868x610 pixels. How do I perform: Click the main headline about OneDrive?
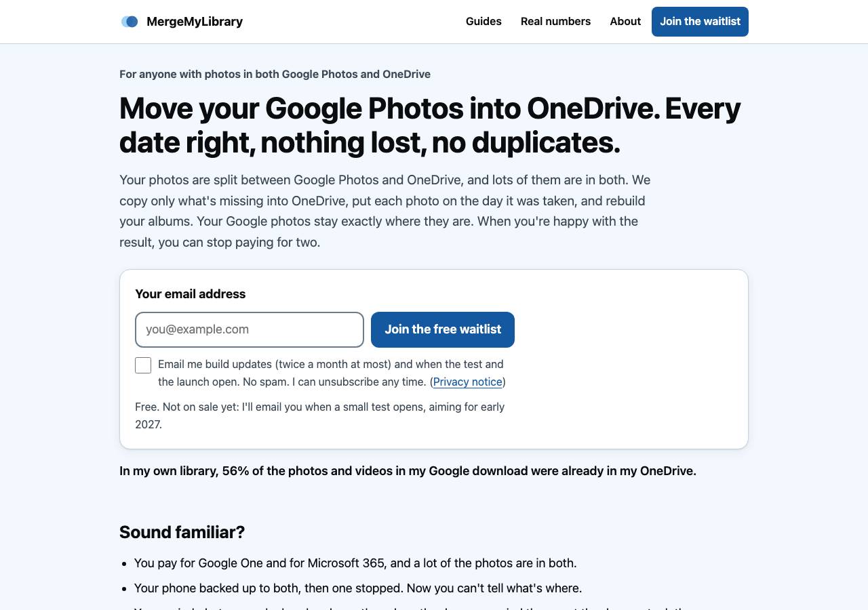click(x=430, y=125)
